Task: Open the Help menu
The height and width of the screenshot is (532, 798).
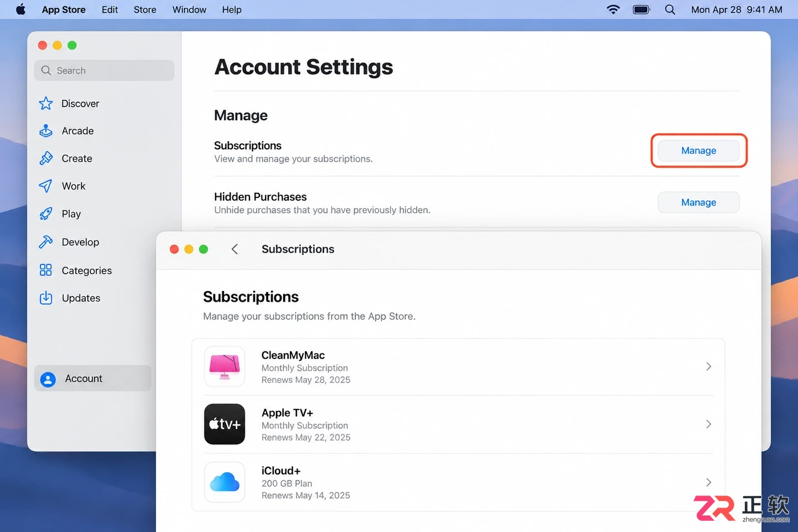Action: 232,9
